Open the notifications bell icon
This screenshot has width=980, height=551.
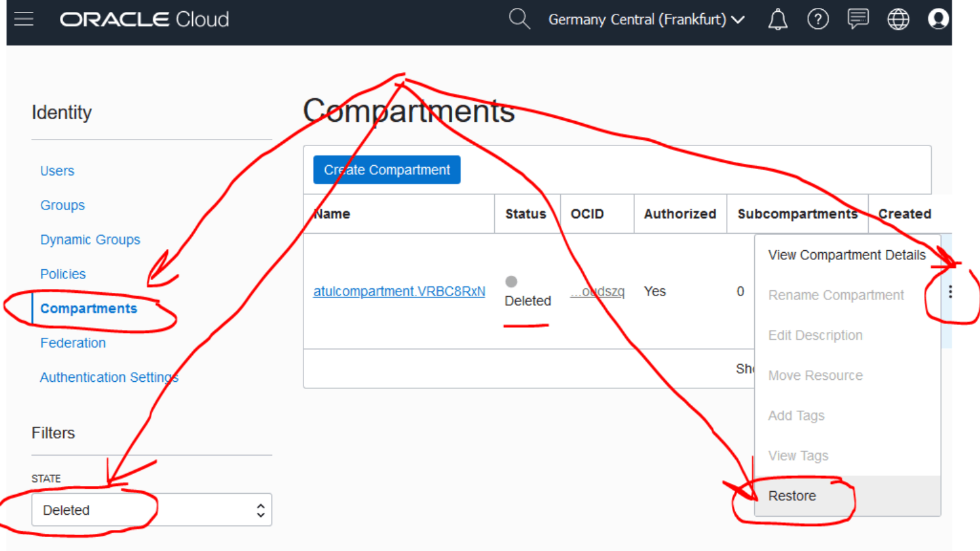click(x=777, y=19)
